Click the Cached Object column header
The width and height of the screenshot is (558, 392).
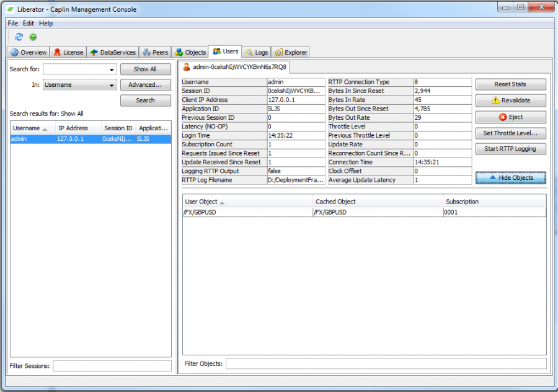[378, 202]
